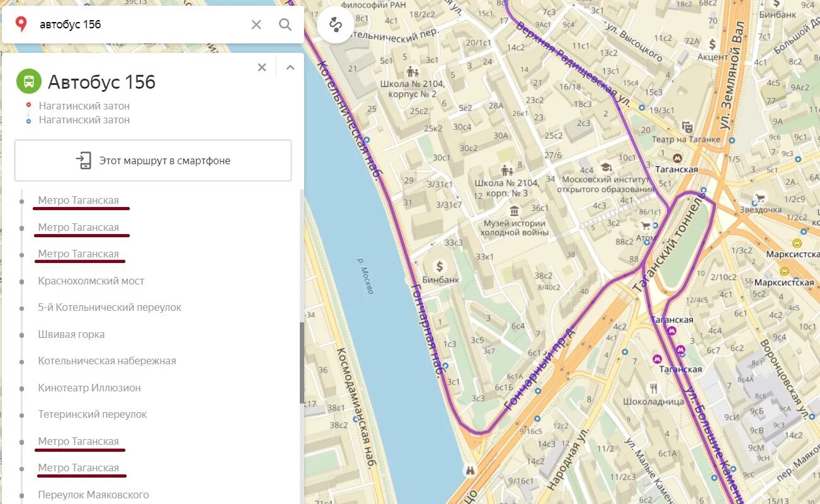Collapse the Автобус 156 panel with the chevron
820x504 pixels.
(290, 67)
